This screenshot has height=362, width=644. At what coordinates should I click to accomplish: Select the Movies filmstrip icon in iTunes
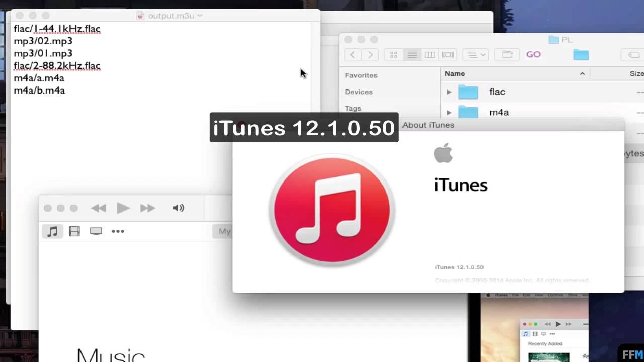74,231
